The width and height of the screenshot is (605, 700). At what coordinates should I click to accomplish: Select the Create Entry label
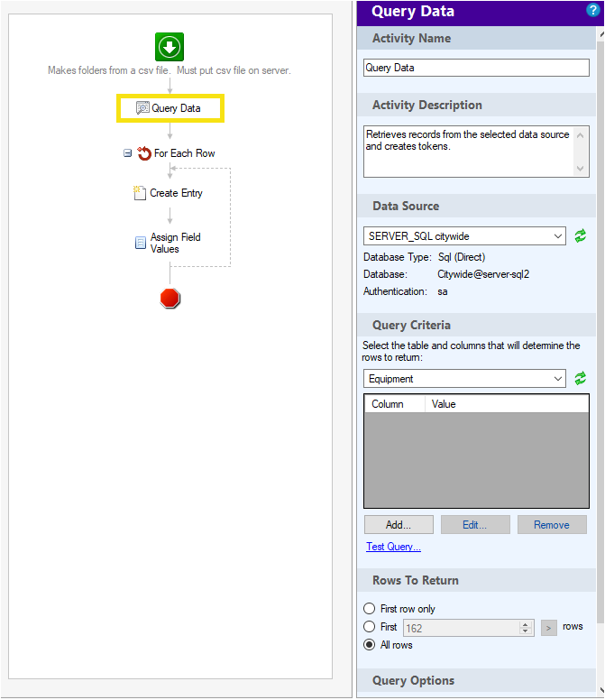pos(176,193)
